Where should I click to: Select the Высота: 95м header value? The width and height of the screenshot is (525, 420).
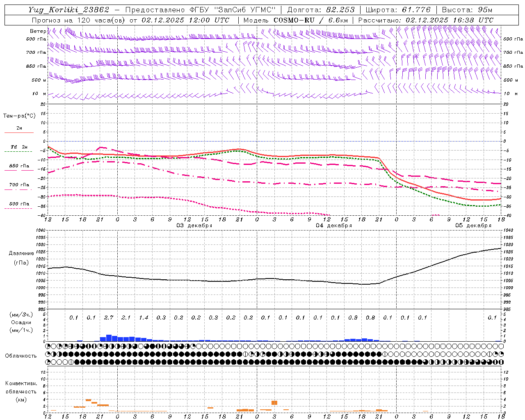coord(467,10)
